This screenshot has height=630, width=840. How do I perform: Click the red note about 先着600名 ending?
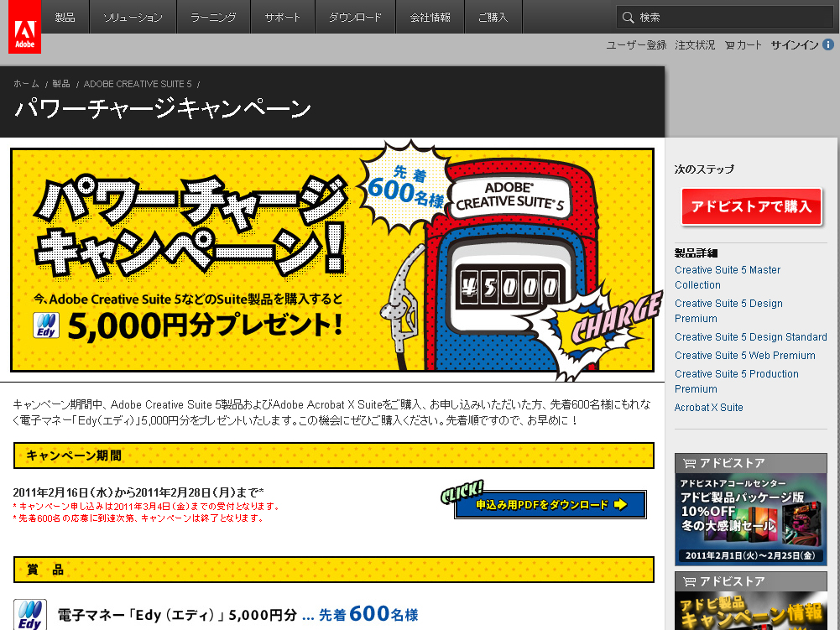tap(138, 518)
